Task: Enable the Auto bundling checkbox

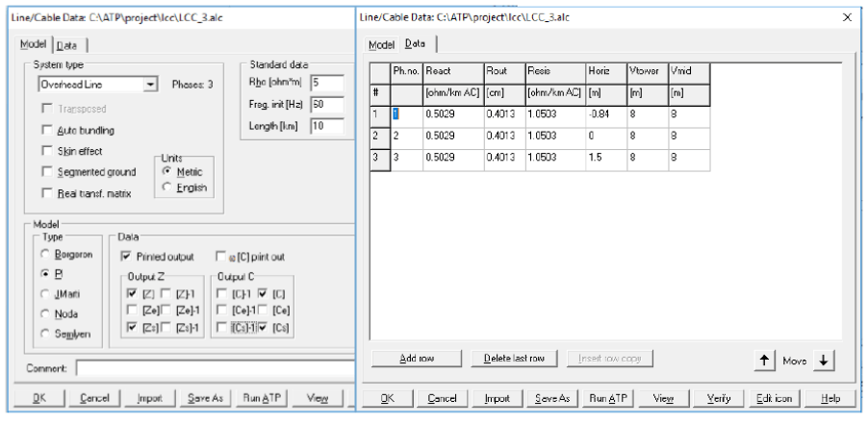Action: 46,130
